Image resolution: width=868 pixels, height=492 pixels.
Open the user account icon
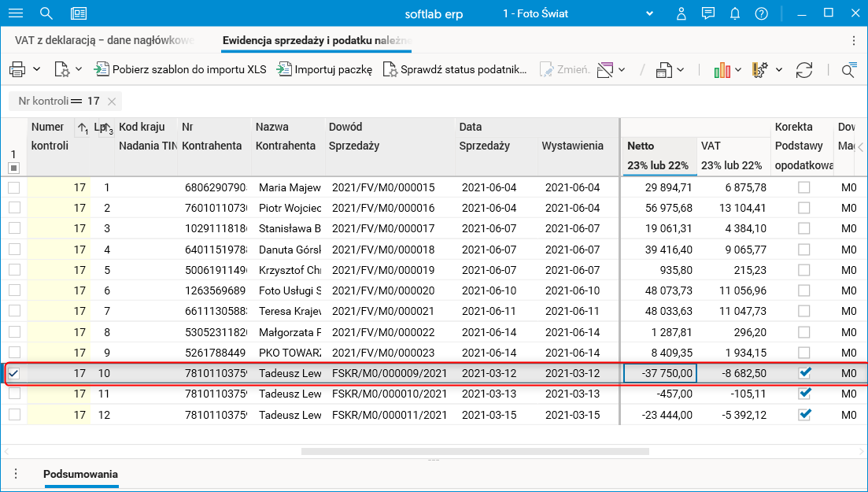(682, 13)
